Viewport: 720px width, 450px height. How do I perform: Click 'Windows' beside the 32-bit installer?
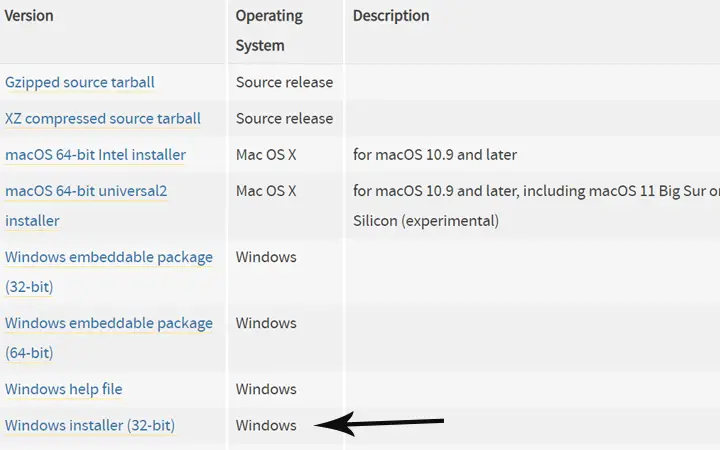coord(266,426)
